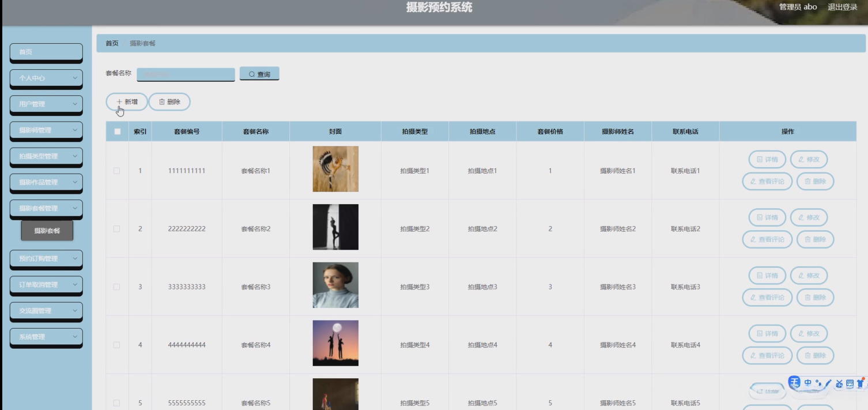This screenshot has height=410, width=868.
Task: Click 删除 button in row 4
Action: point(815,355)
